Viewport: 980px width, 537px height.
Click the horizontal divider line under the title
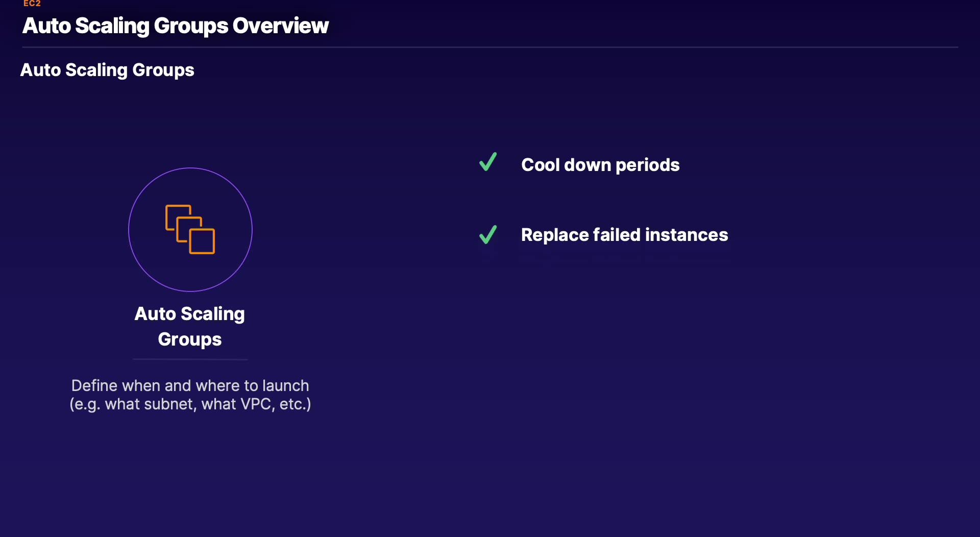click(490, 47)
